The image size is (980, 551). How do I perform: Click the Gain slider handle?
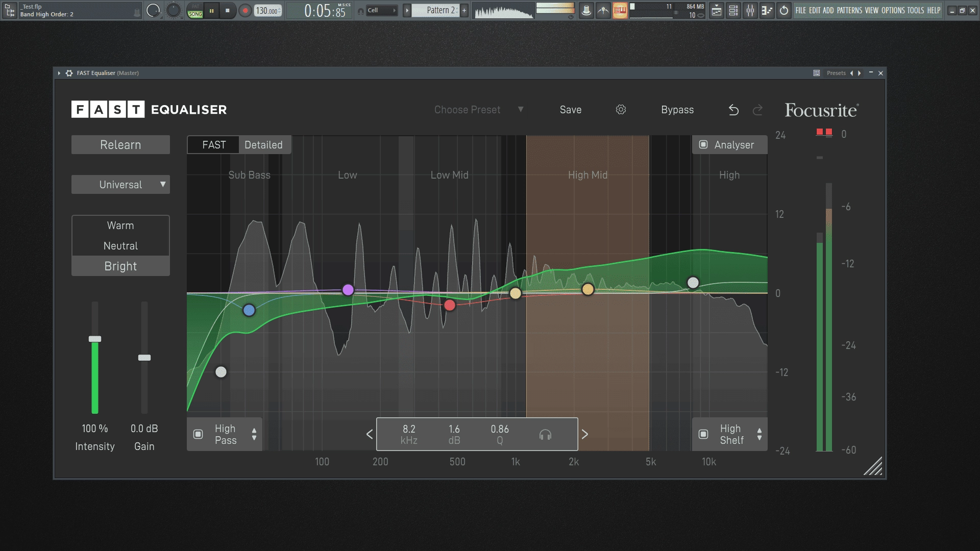[x=144, y=358]
